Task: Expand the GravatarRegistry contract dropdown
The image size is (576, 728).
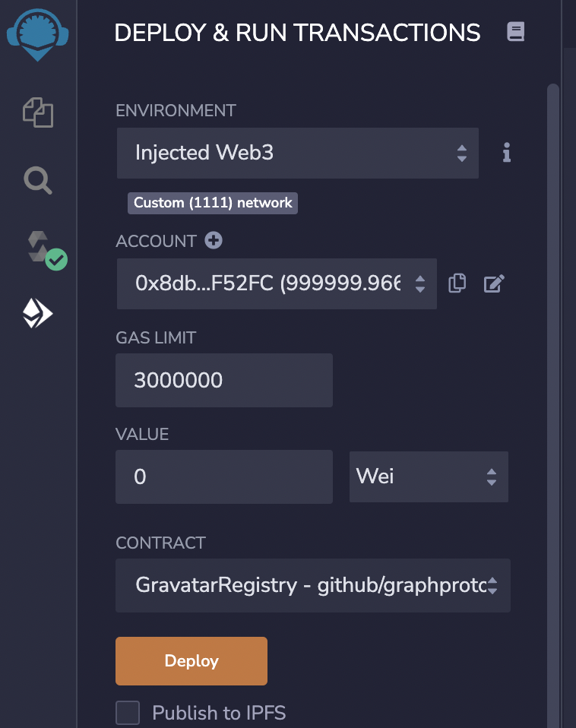Action: [313, 585]
